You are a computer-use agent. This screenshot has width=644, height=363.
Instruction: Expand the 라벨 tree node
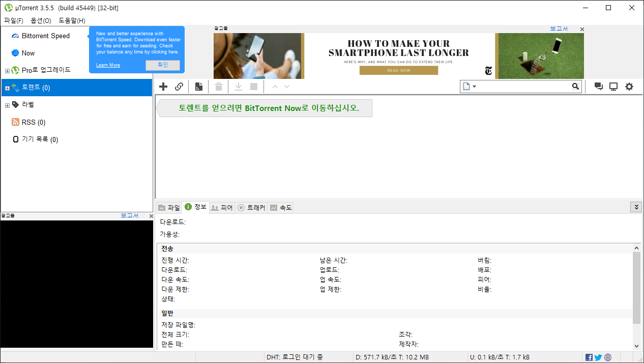click(7, 105)
